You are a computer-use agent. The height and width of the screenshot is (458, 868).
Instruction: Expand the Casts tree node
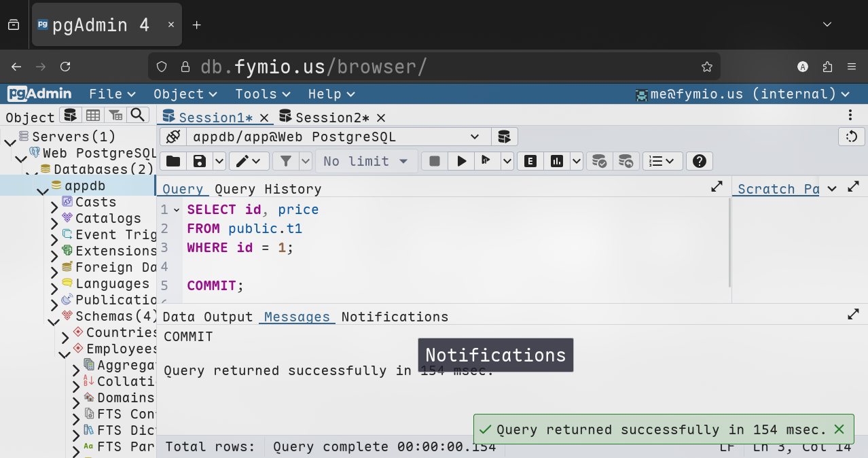pyautogui.click(x=54, y=204)
